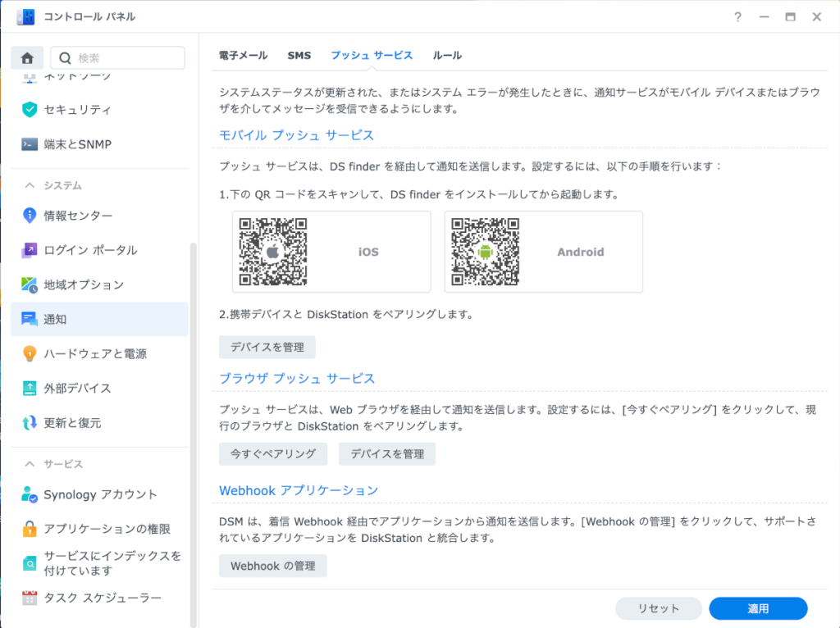Open the ハードウェアと電源 bulb icon
The width and height of the screenshot is (840, 628).
tap(30, 353)
